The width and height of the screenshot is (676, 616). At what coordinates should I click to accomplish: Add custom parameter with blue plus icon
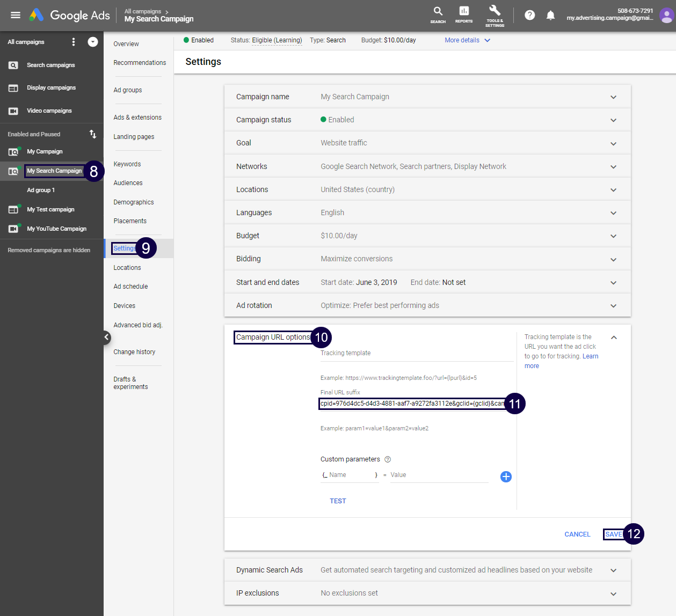click(506, 476)
